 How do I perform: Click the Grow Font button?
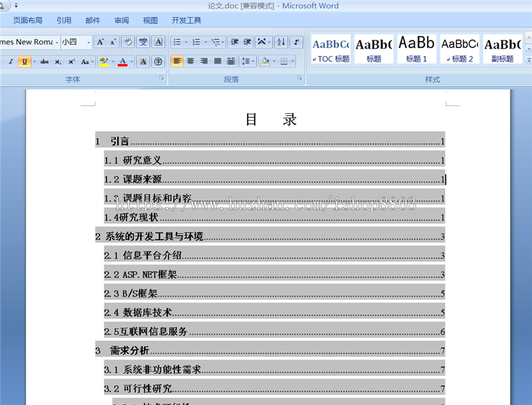click(x=100, y=42)
